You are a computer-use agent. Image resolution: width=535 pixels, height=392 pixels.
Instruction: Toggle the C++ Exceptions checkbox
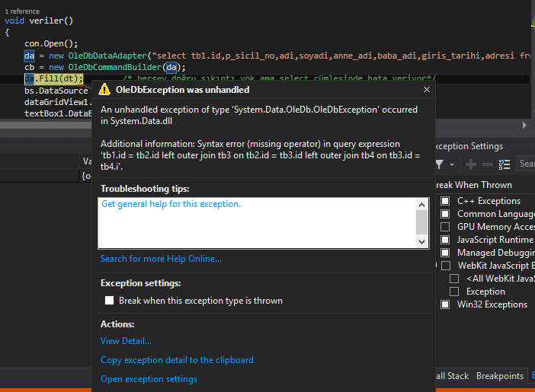[x=445, y=201]
